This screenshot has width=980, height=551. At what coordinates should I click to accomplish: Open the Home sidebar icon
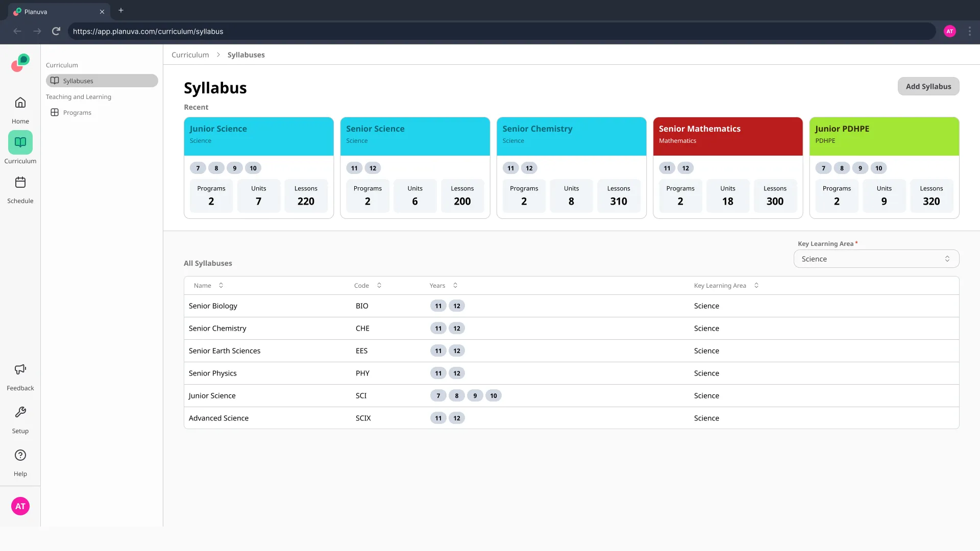click(20, 103)
